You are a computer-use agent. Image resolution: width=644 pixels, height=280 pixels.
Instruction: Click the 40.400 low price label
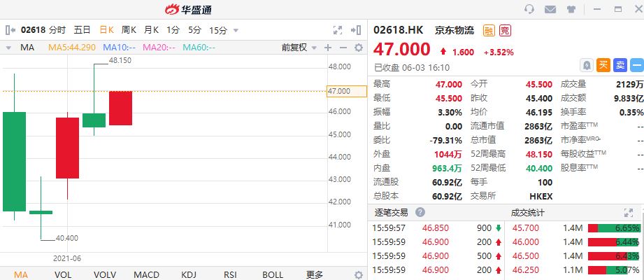click(66, 239)
